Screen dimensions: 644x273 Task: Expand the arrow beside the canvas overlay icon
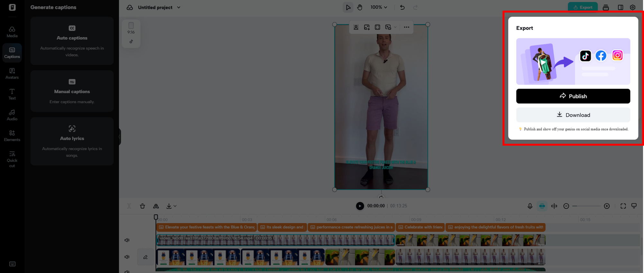click(x=395, y=27)
